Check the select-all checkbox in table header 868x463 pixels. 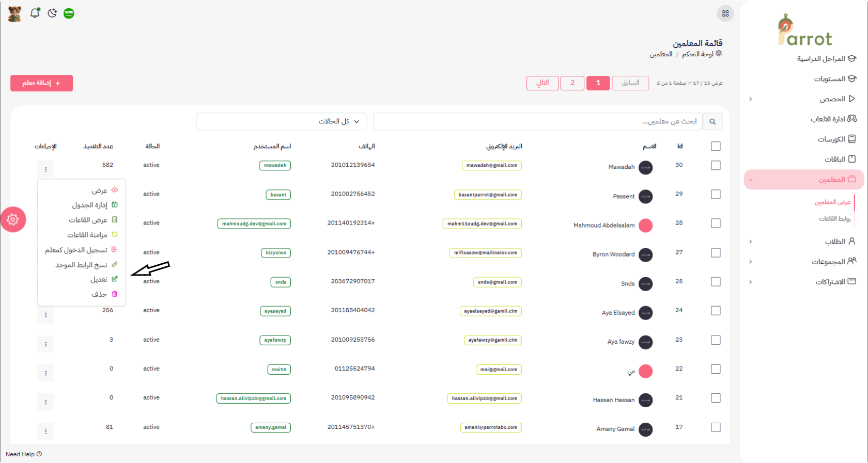[716, 147]
